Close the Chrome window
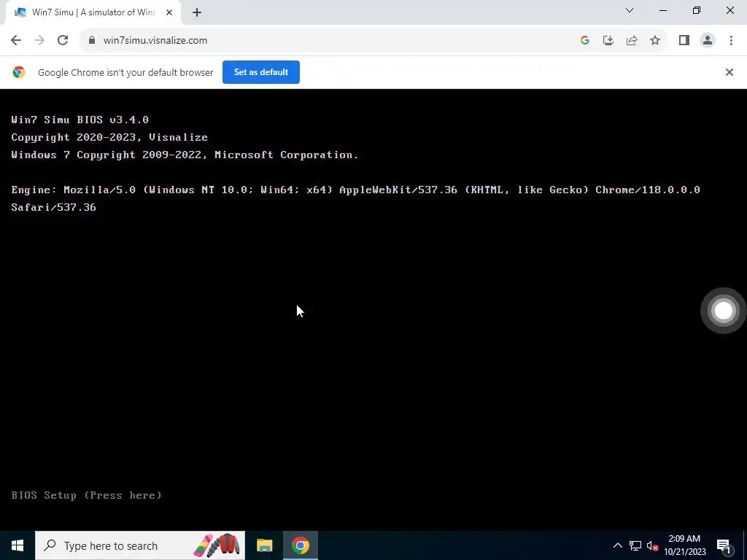747x560 pixels. click(x=729, y=10)
